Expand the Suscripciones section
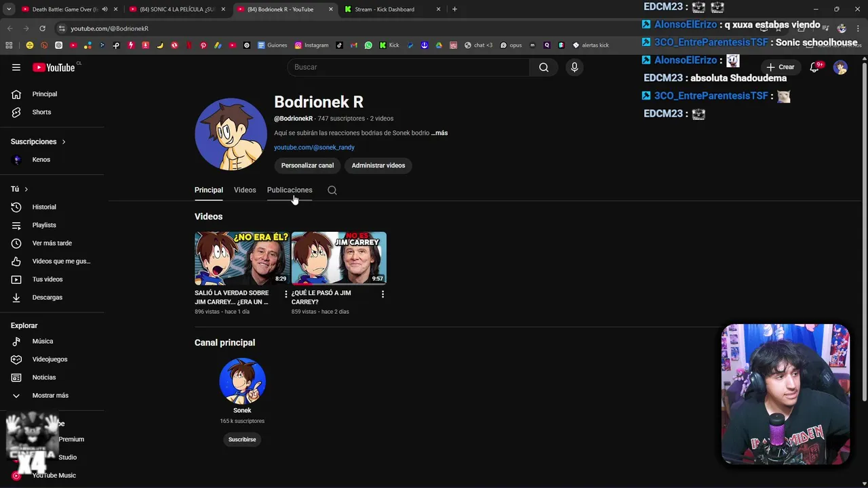 click(38, 142)
